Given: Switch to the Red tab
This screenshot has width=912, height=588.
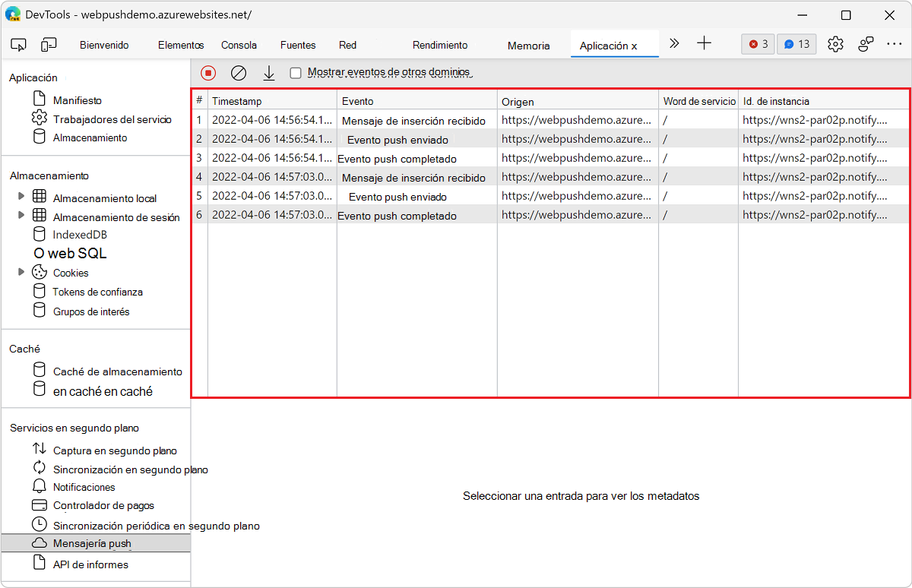Looking at the screenshot, I should pyautogui.click(x=347, y=46).
